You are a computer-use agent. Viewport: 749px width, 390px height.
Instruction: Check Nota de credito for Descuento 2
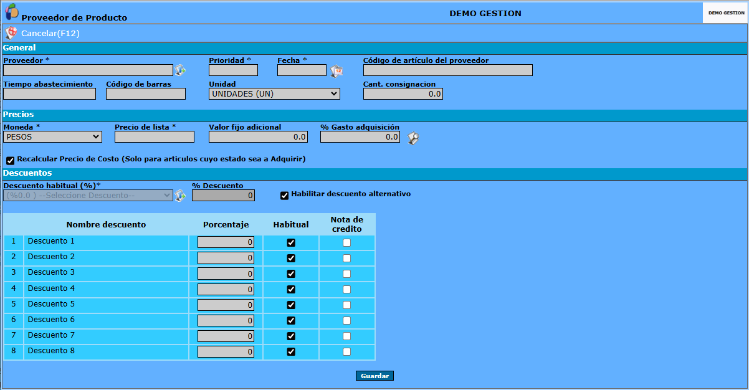click(x=347, y=258)
